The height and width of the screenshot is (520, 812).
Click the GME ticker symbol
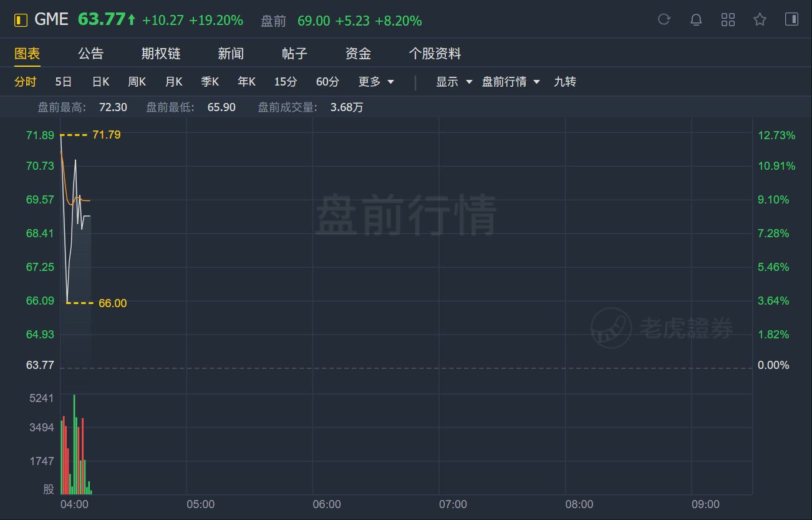coord(51,20)
